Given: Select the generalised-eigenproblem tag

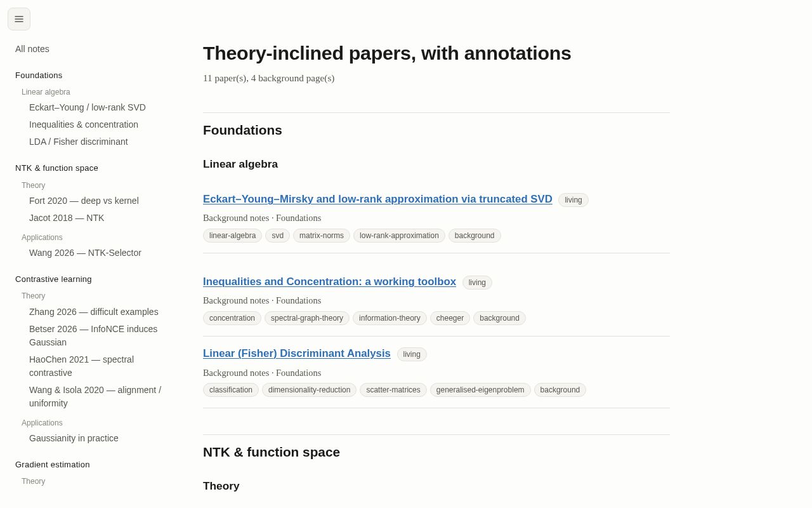Looking at the screenshot, I should tap(480, 390).
